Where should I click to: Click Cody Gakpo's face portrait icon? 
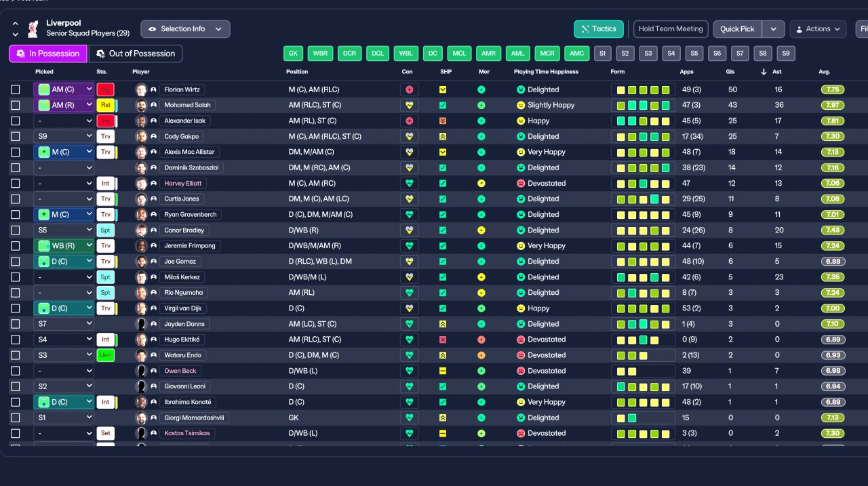141,136
